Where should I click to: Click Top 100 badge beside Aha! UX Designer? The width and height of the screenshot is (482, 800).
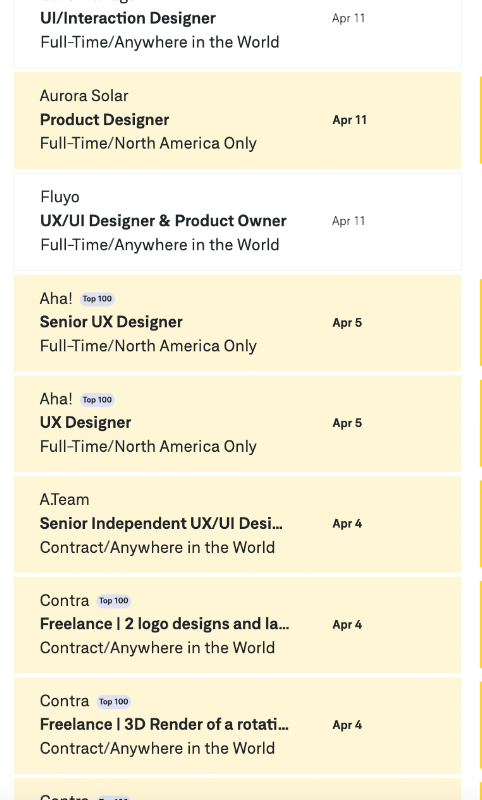coord(97,400)
